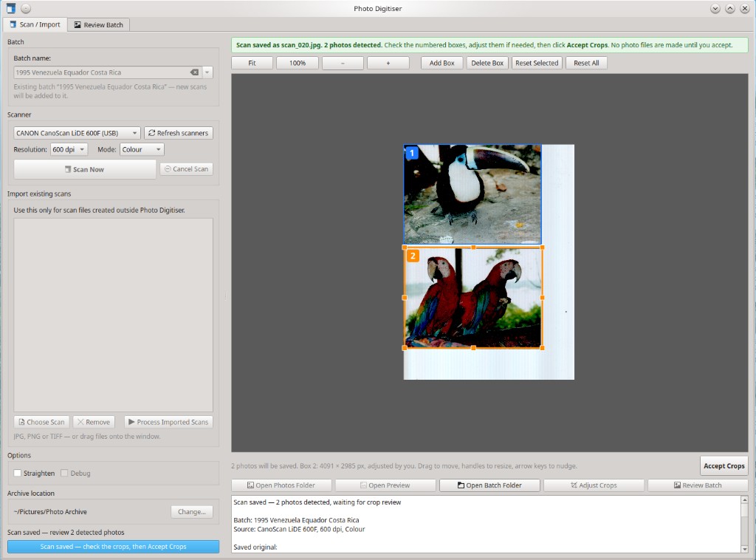This screenshot has width=756, height=560.
Task: Select crop box 1 with the toucan photo
Action: click(x=472, y=194)
